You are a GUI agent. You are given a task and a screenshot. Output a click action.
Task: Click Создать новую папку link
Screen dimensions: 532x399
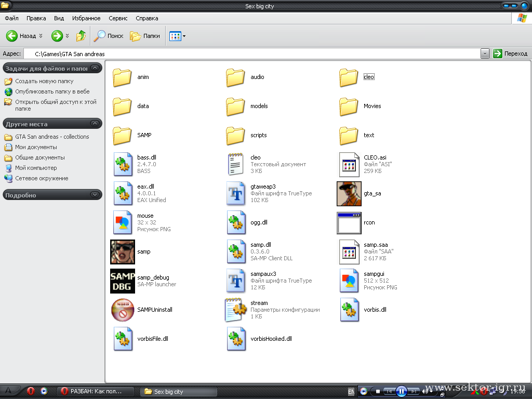point(44,82)
